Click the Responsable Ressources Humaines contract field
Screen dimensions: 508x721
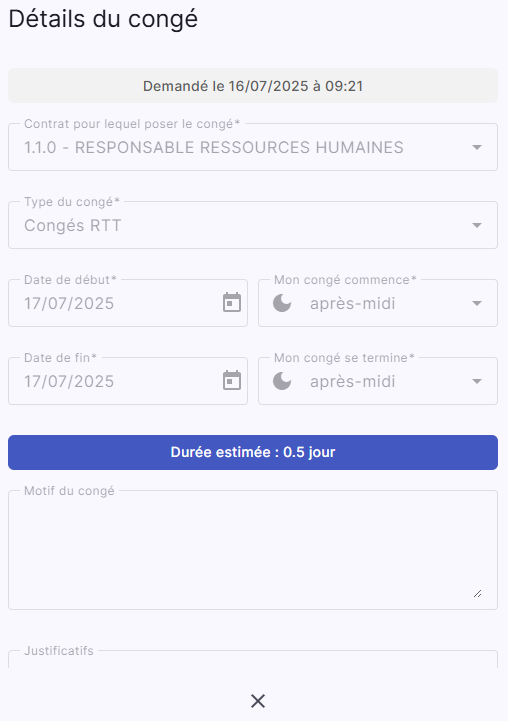[x=253, y=147]
